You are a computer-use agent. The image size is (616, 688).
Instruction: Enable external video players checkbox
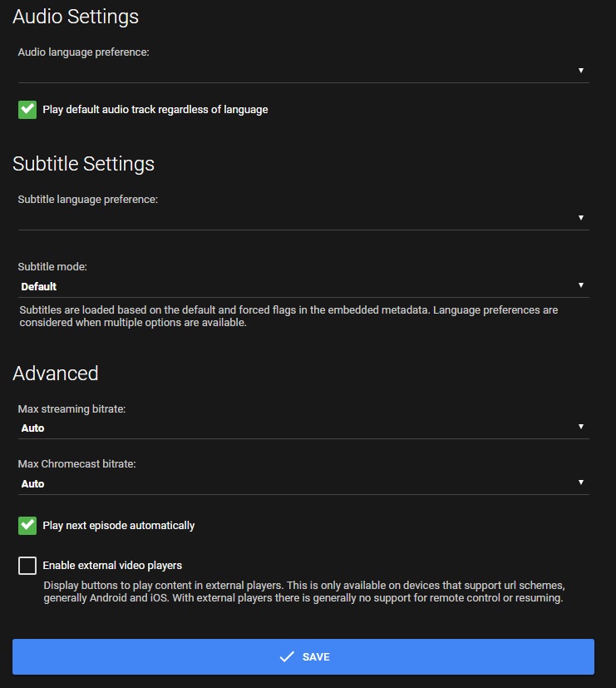(x=27, y=566)
